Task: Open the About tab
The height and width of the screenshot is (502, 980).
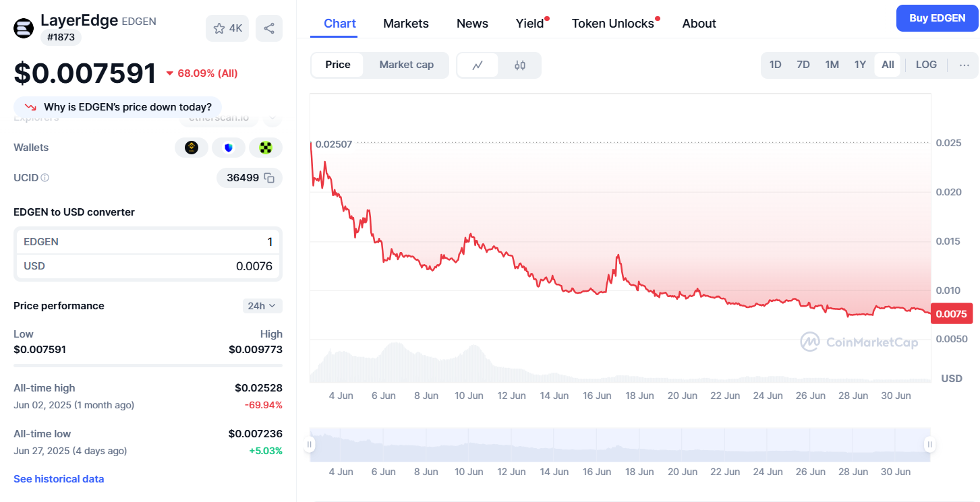Action: pyautogui.click(x=699, y=24)
